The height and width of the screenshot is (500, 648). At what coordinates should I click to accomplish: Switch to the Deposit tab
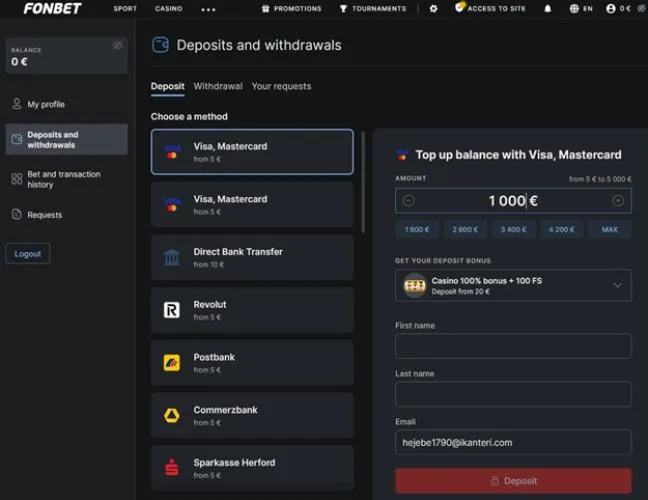point(167,86)
